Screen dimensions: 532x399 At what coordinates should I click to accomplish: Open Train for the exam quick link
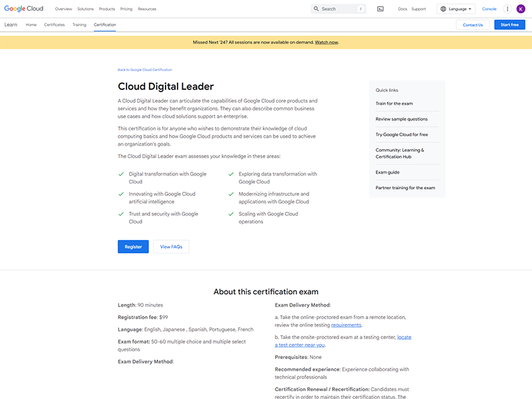pyautogui.click(x=394, y=104)
